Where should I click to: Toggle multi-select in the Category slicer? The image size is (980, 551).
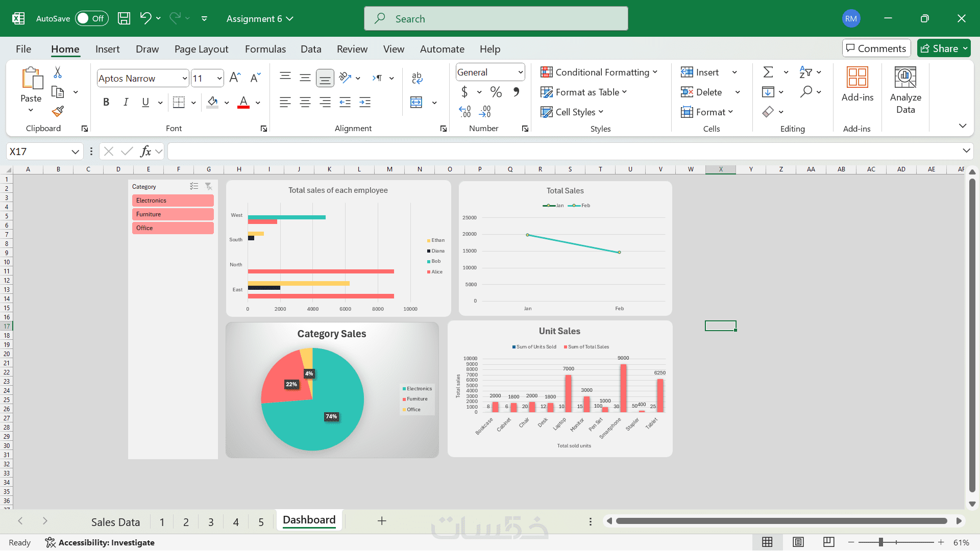coord(194,186)
